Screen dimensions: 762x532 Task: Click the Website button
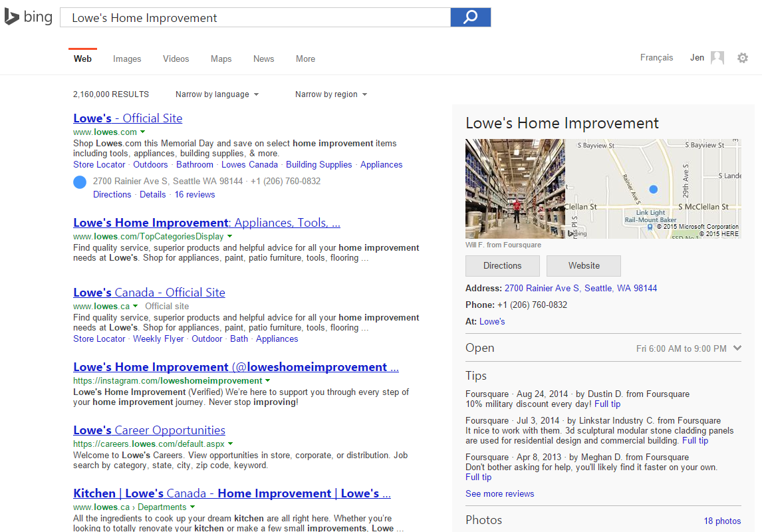click(x=584, y=266)
